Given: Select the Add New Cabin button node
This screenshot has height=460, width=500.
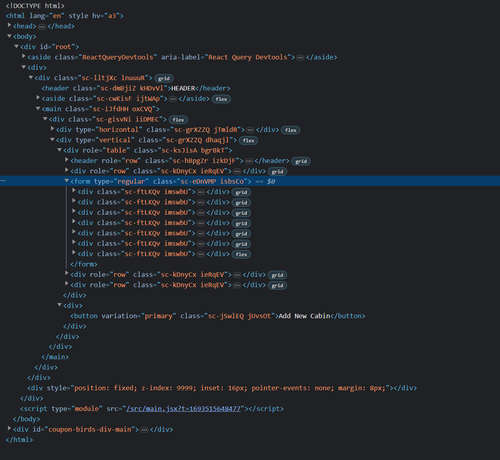Looking at the screenshot, I should pyautogui.click(x=218, y=316).
